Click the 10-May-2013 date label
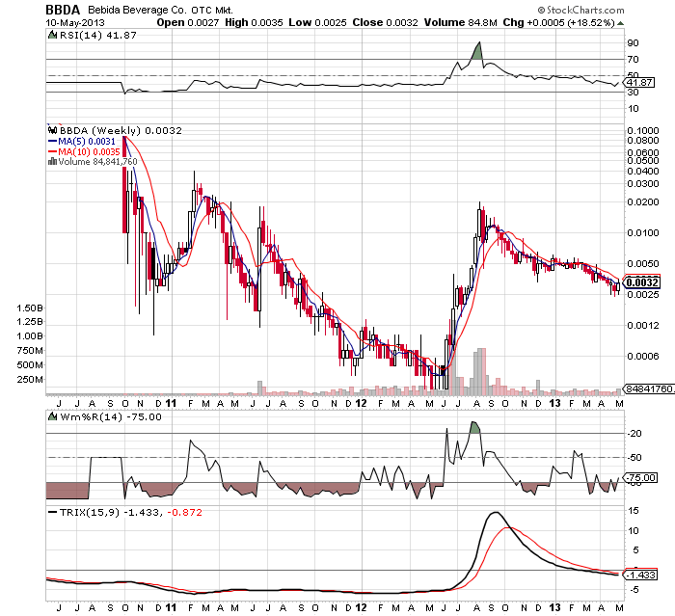The width and height of the screenshot is (675, 616). [x=75, y=23]
